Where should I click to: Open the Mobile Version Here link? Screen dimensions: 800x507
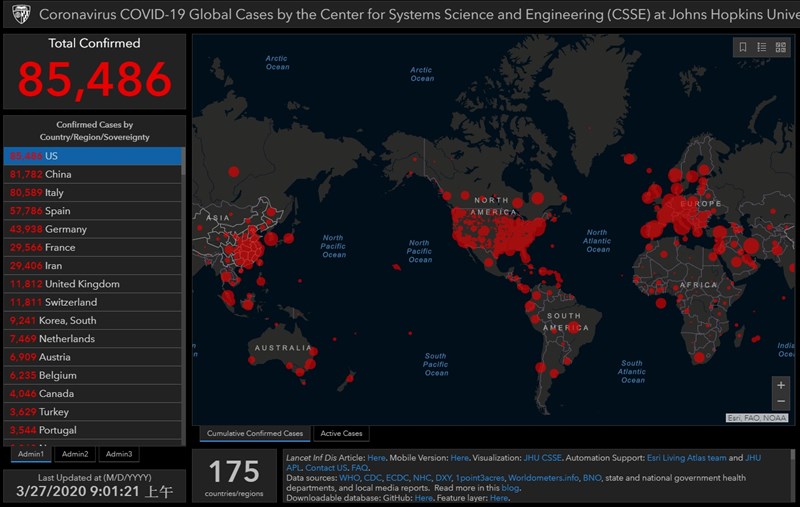pyautogui.click(x=459, y=458)
